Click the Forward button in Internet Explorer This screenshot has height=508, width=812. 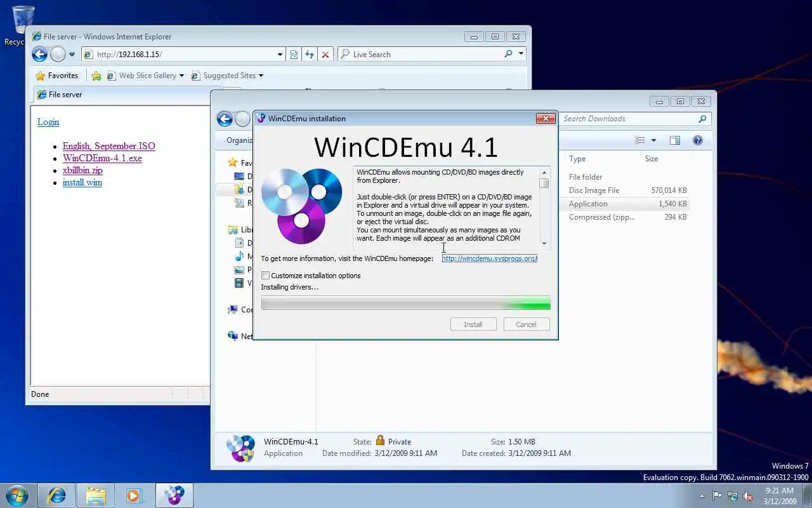click(58, 55)
